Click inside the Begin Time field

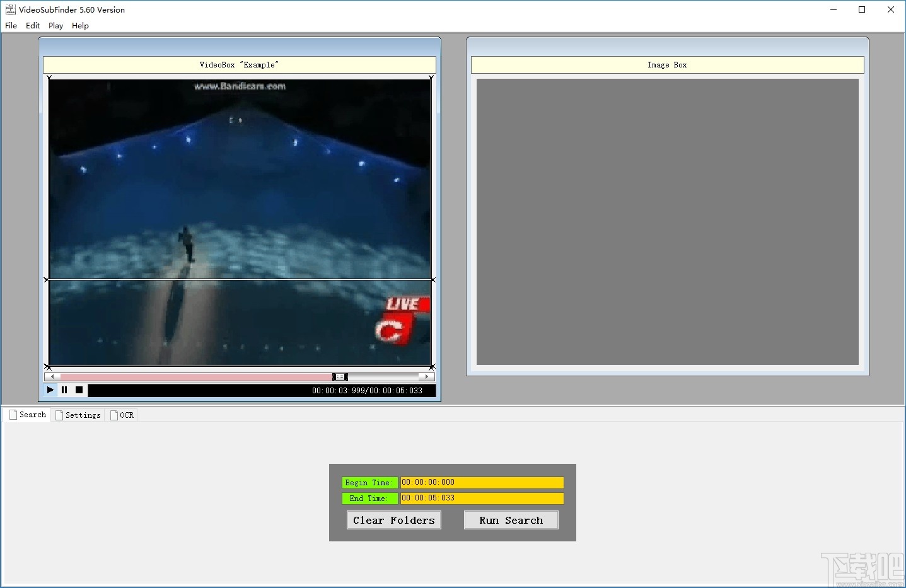point(481,482)
